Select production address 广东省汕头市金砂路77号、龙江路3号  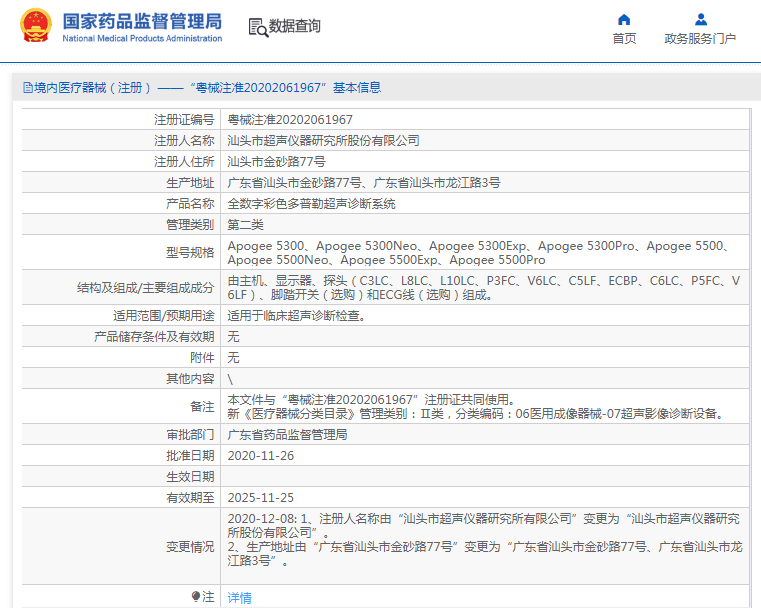click(364, 182)
